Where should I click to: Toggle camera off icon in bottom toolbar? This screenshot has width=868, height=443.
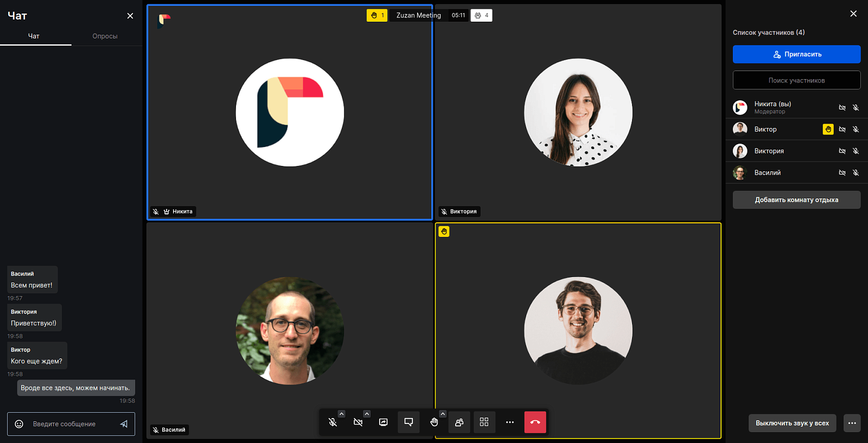(x=358, y=422)
